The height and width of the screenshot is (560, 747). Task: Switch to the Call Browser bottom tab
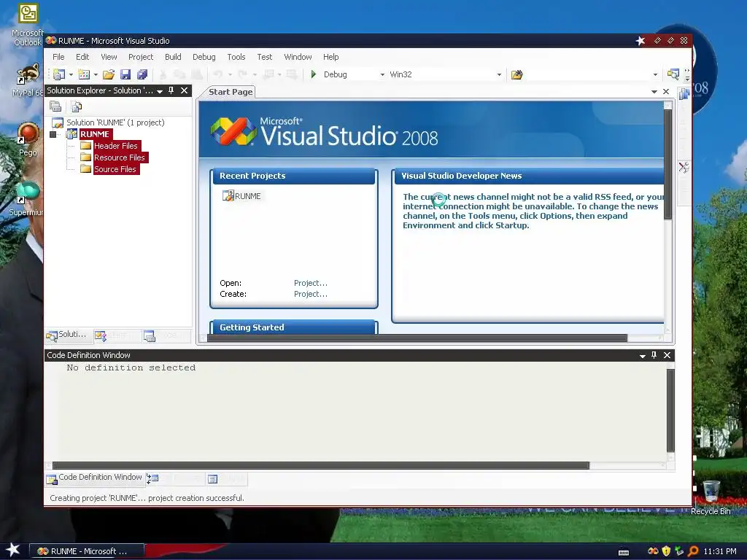pos(175,478)
